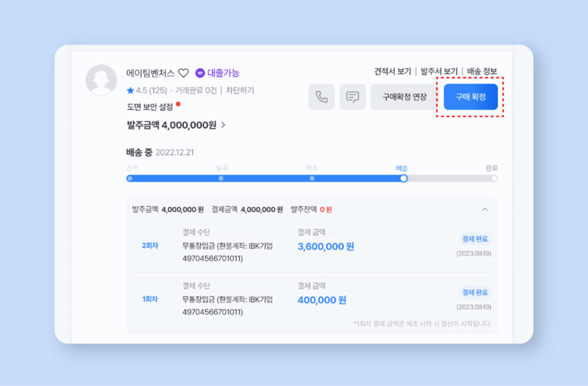The width and height of the screenshot is (588, 386).
Task: Open the chat message icon button
Action: tap(353, 97)
